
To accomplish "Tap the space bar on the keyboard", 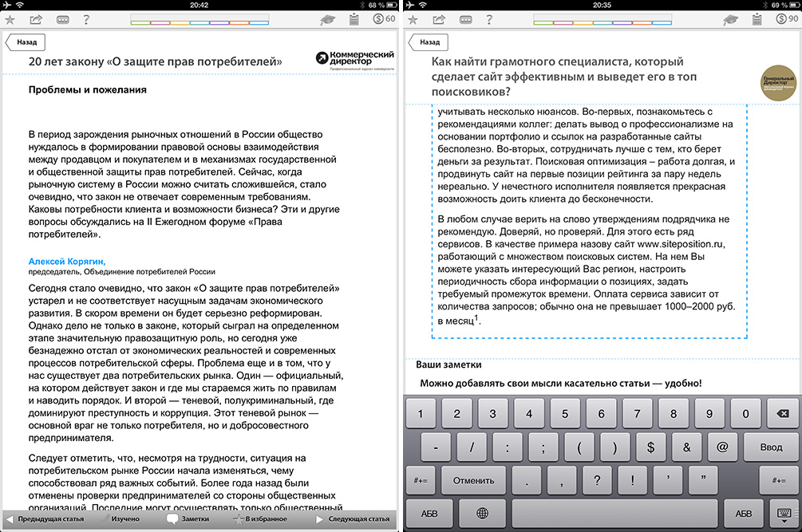I will [x=614, y=513].
